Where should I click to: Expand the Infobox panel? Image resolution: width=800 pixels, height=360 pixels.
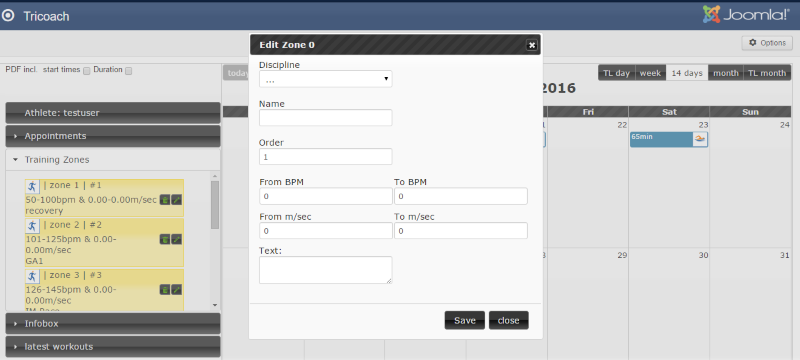[x=113, y=323]
